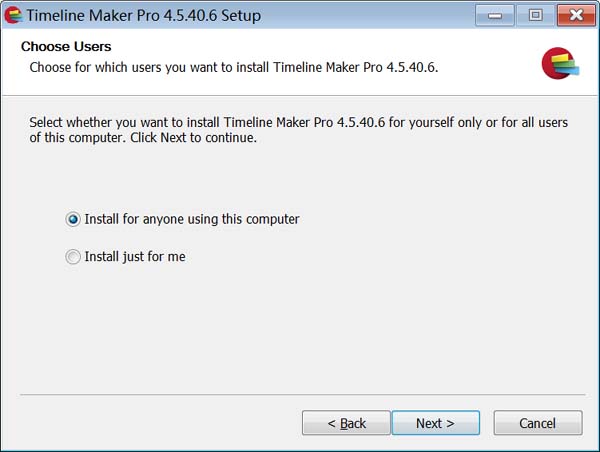
Task: Click the empty gray area below the radio options
Action: [300, 330]
